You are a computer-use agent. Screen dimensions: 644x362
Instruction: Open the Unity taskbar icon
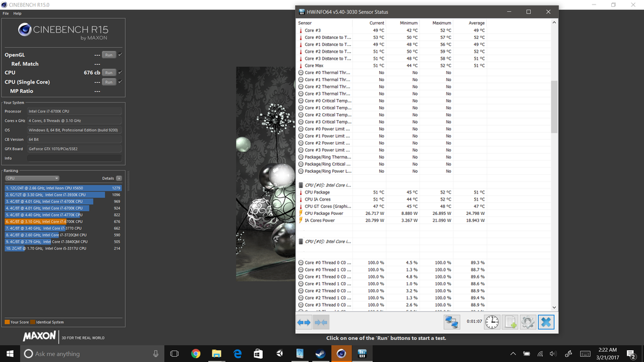(x=279, y=353)
